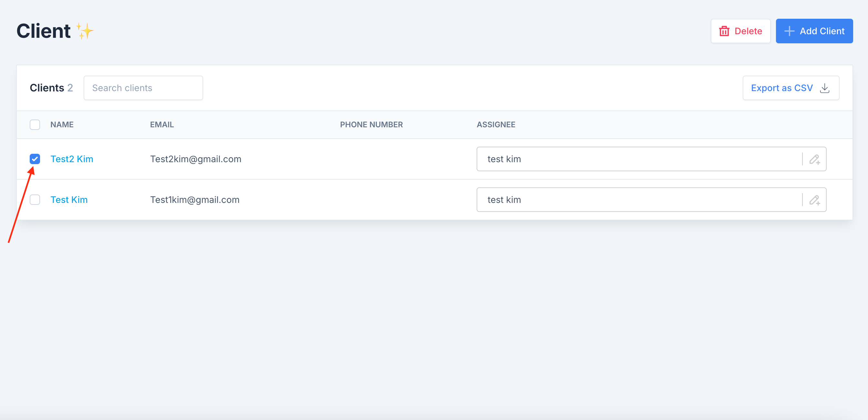Click the PHONE NUMBER column header

coord(371,125)
